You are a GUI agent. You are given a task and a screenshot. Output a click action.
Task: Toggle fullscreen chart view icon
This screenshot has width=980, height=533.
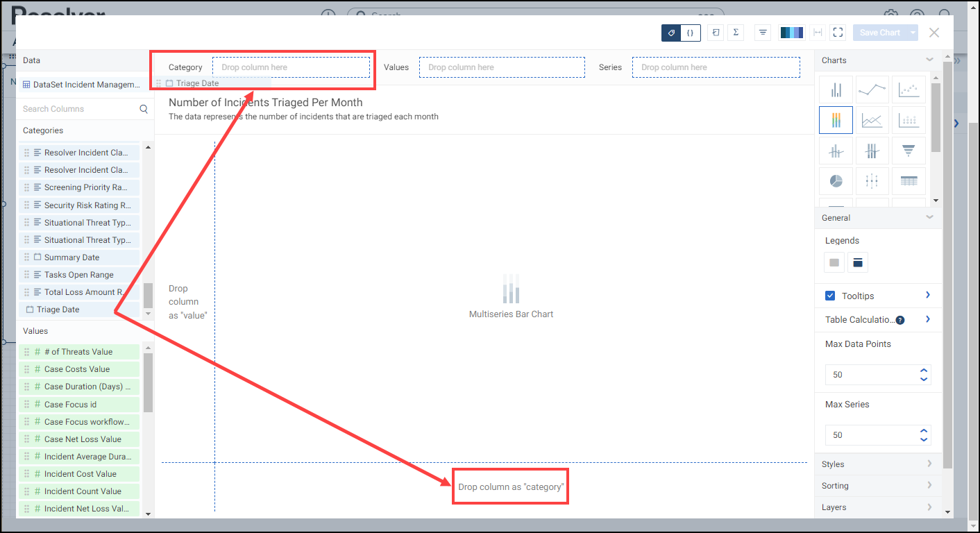838,33
